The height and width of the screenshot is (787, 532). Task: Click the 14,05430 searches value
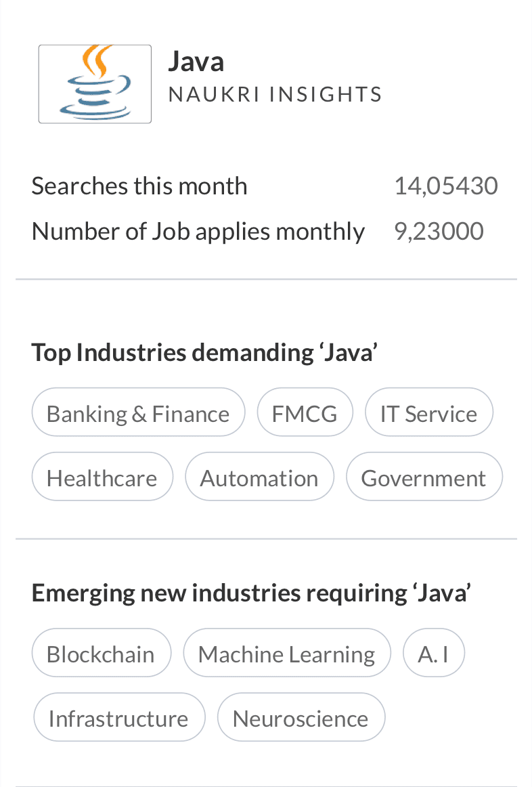point(445,186)
